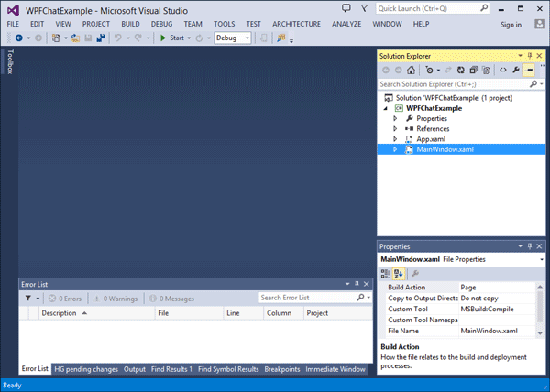
Task: Expand the Properties node in Solution Explorer
Action: point(395,118)
